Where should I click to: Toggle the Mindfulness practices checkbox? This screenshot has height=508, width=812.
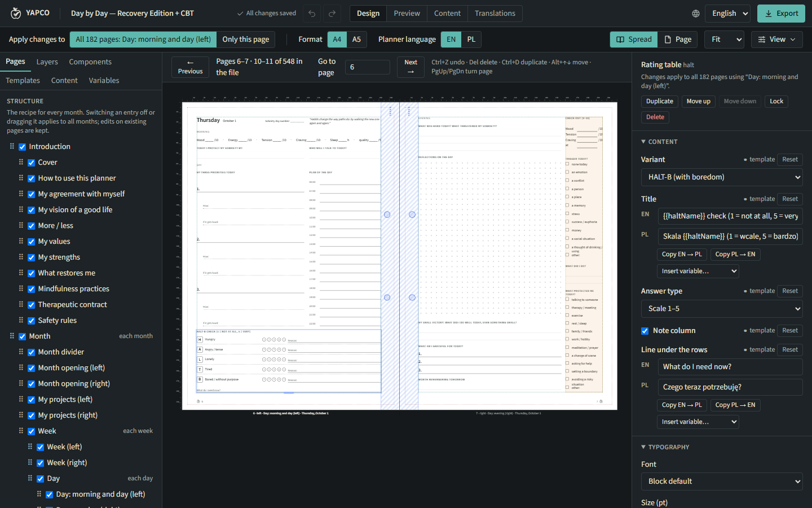point(32,289)
